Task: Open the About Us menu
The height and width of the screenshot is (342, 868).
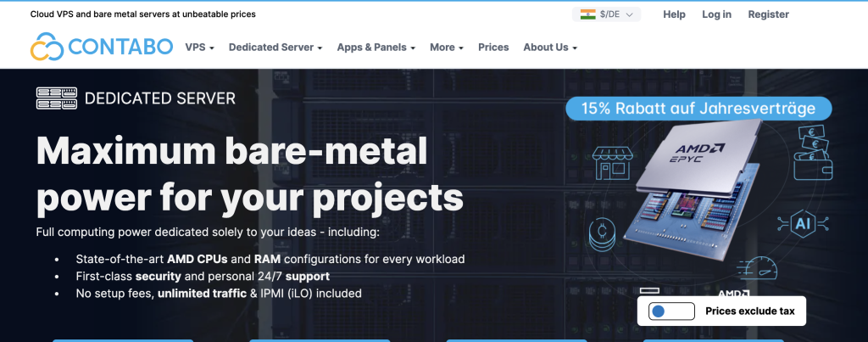Action: point(549,48)
